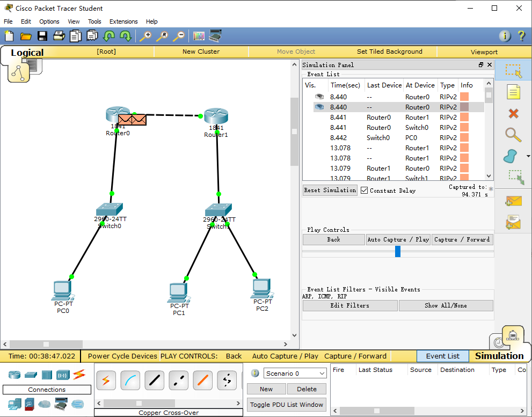This screenshot has width=532, height=417.
Task: Click the playback speed slider handle
Action: pos(398,251)
